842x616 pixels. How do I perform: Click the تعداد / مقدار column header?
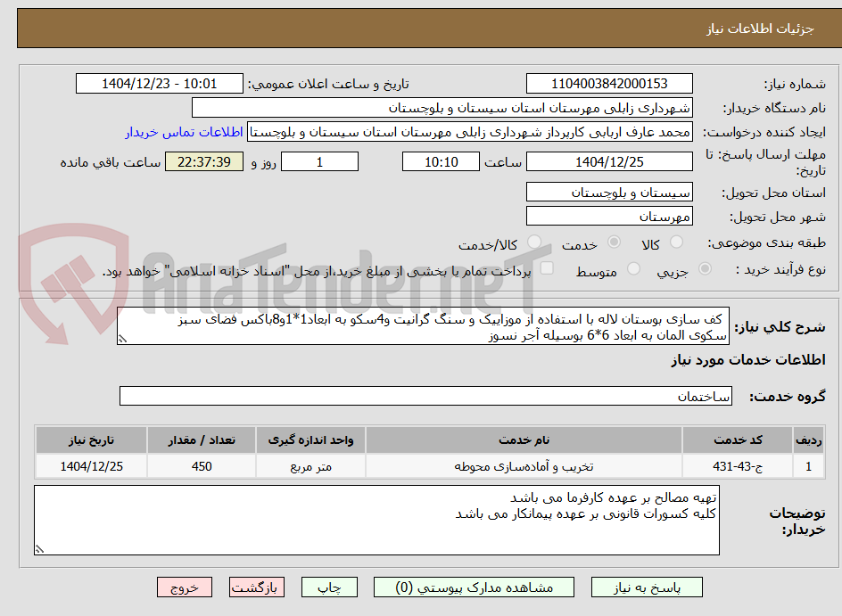pos(202,440)
